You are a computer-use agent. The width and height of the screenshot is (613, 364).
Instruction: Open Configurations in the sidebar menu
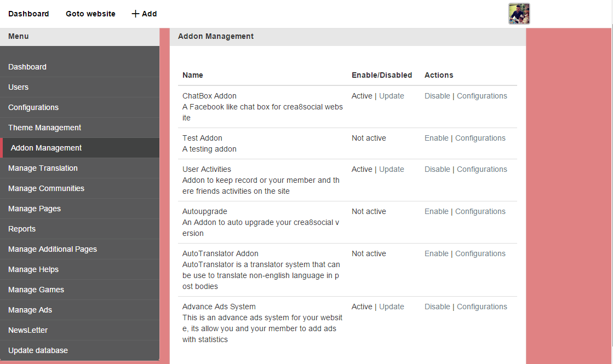[80, 107]
